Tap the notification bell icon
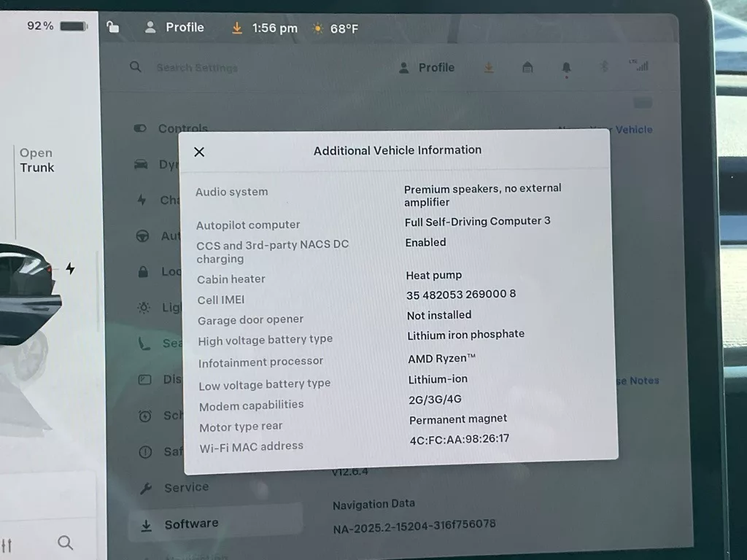 coord(566,68)
